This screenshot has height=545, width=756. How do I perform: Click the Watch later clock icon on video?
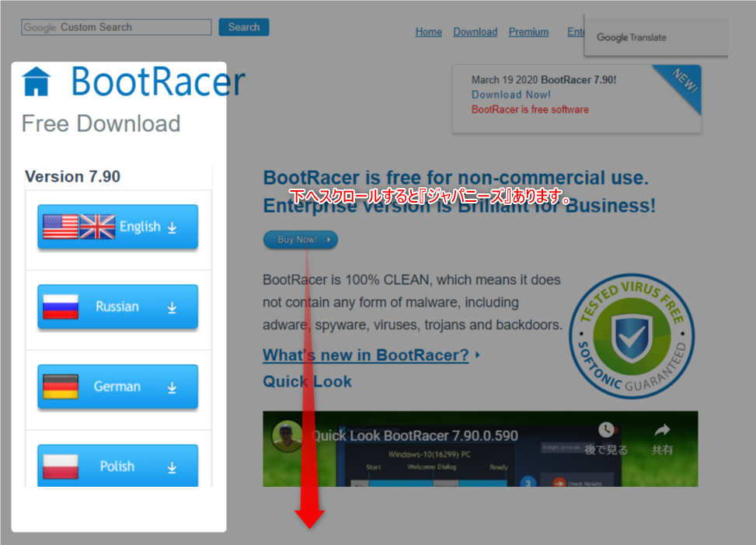pyautogui.click(x=606, y=430)
